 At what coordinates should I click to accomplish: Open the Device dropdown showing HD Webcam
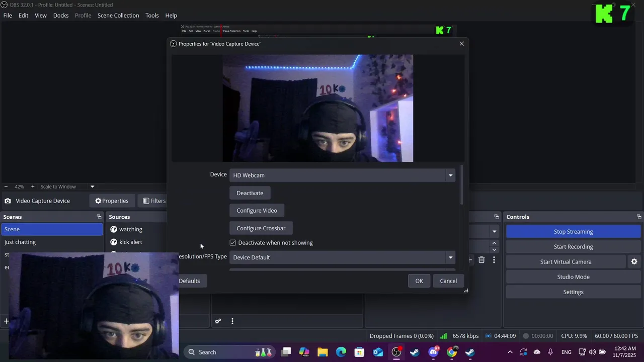[343, 175]
